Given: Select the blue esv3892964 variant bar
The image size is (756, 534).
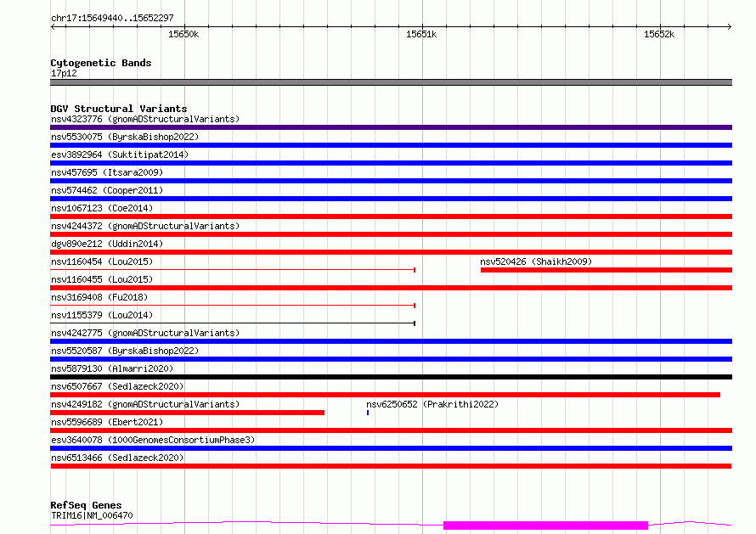Looking at the screenshot, I should (x=391, y=163).
